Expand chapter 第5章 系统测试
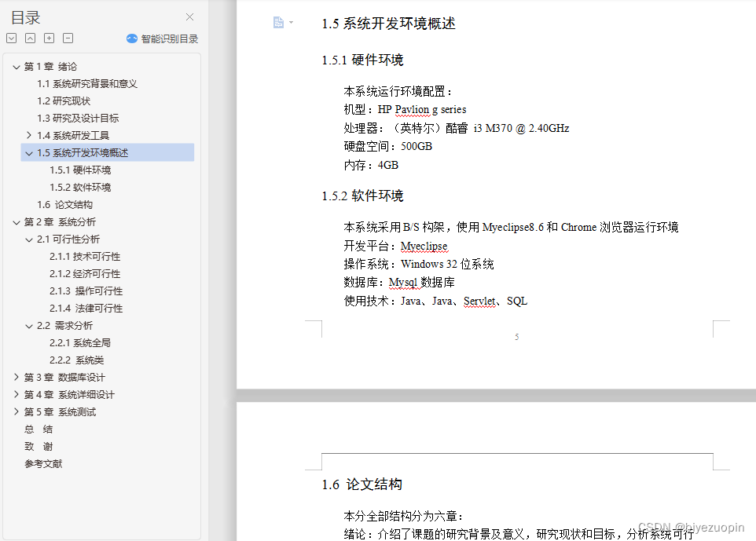This screenshot has height=541, width=756. 15,411
